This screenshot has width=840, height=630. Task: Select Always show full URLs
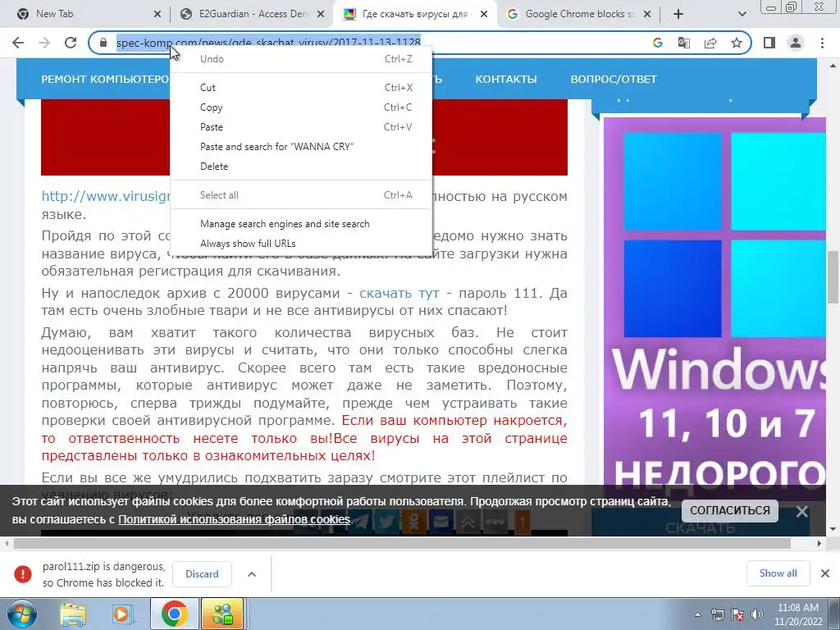pyautogui.click(x=301, y=243)
